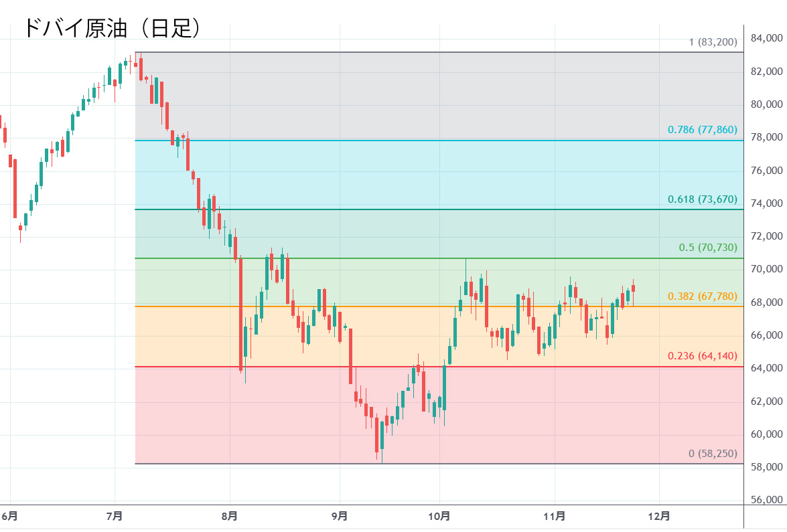Click the ドバイ原油（日足） chart title

112,28
